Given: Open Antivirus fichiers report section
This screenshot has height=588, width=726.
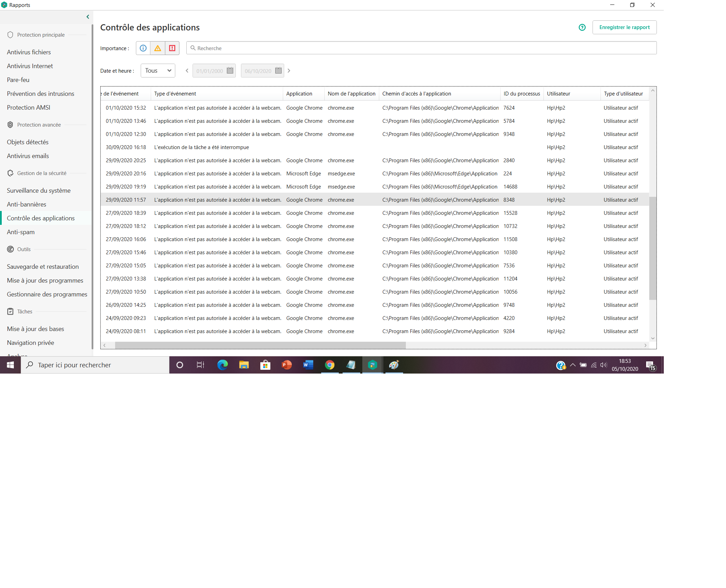Looking at the screenshot, I should pos(29,52).
